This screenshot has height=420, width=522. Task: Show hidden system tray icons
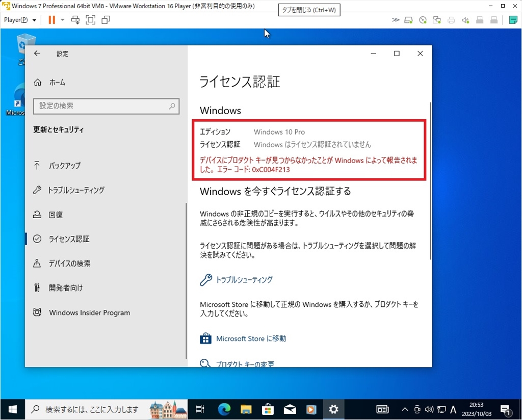(x=405, y=409)
